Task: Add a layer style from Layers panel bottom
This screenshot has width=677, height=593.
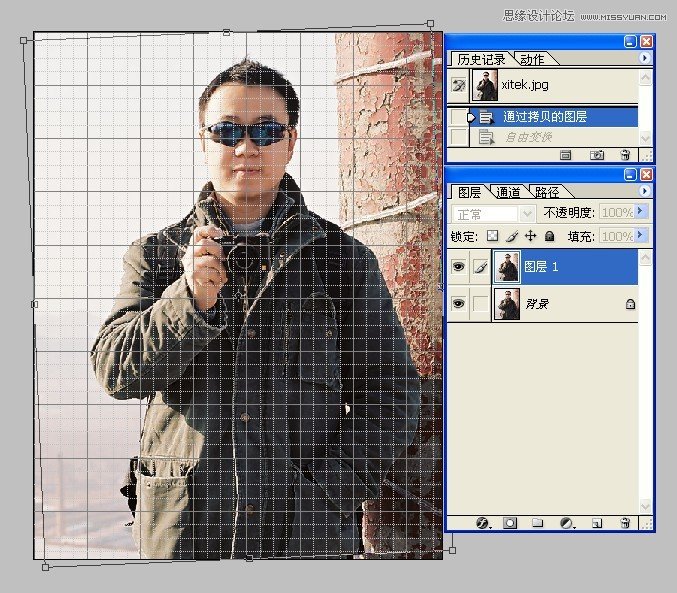Action: click(483, 523)
